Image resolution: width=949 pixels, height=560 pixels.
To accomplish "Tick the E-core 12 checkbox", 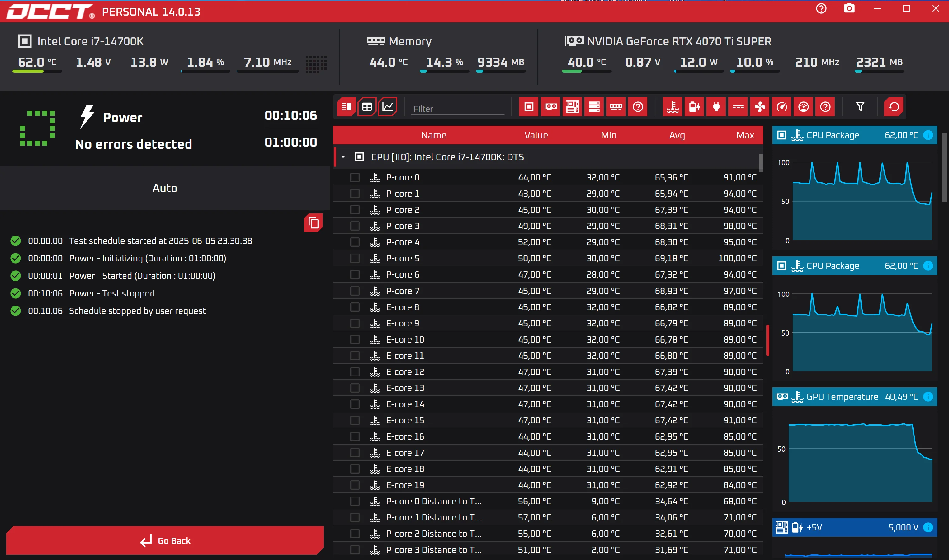I will 355,372.
